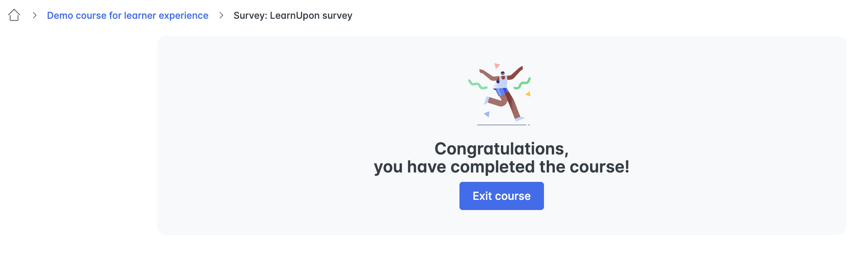Select the Survey: LearnUpon survey breadcrumb item
The width and height of the screenshot is (868, 255).
pos(293,16)
